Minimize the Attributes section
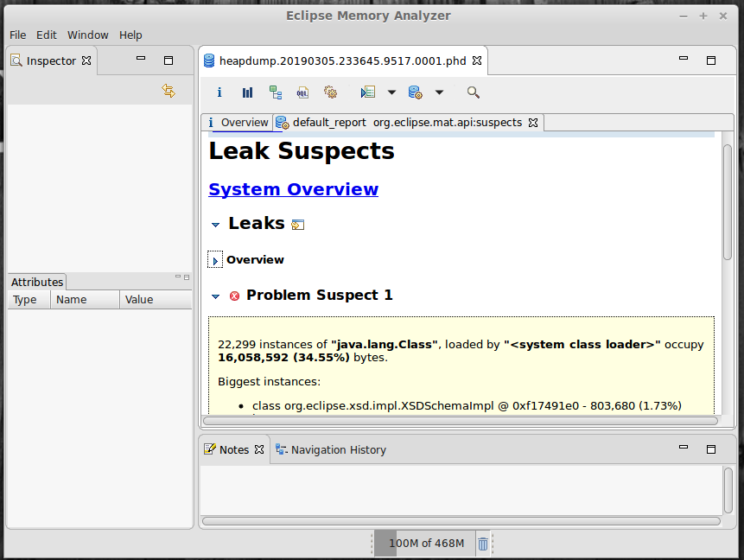744x560 pixels. click(178, 277)
